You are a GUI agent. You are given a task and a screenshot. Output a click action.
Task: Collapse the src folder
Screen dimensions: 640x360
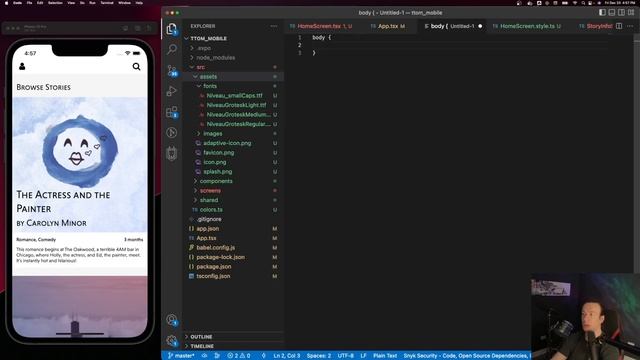pos(233,67)
